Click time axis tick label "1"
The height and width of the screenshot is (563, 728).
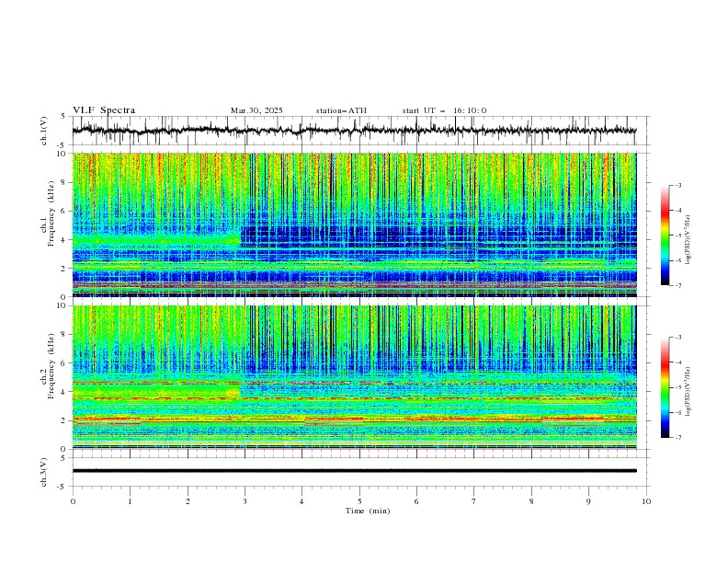coord(130,501)
